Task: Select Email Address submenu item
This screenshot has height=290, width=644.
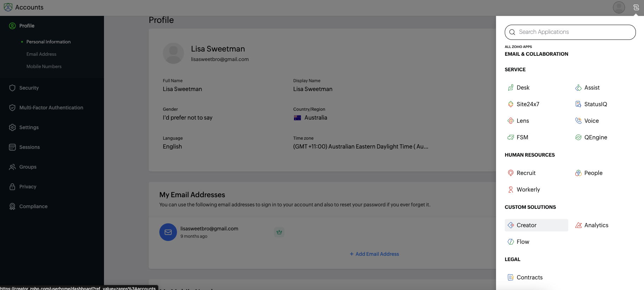Action: pos(41,54)
